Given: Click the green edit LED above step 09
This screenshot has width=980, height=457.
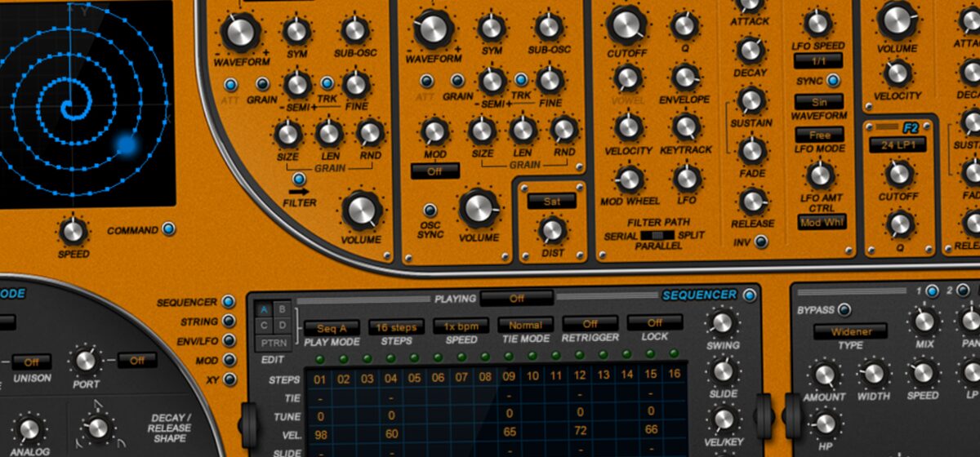Looking at the screenshot, I should click(x=509, y=357).
